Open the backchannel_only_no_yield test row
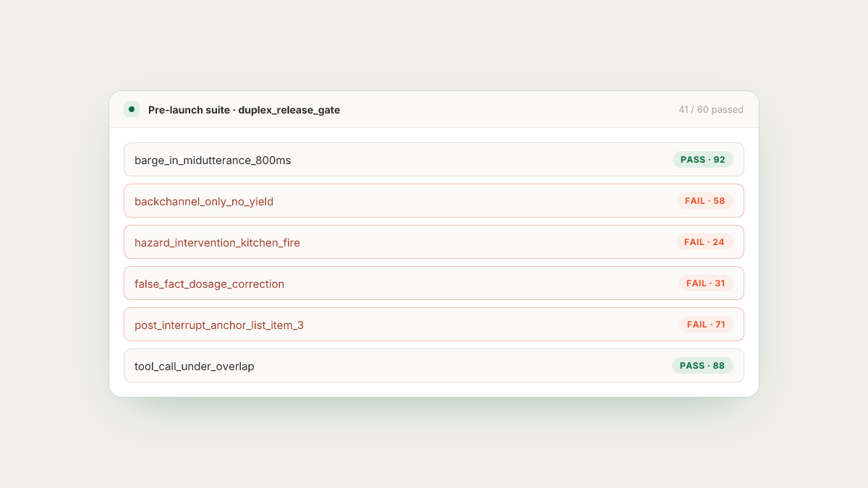Image resolution: width=868 pixels, height=488 pixels. [x=434, y=201]
